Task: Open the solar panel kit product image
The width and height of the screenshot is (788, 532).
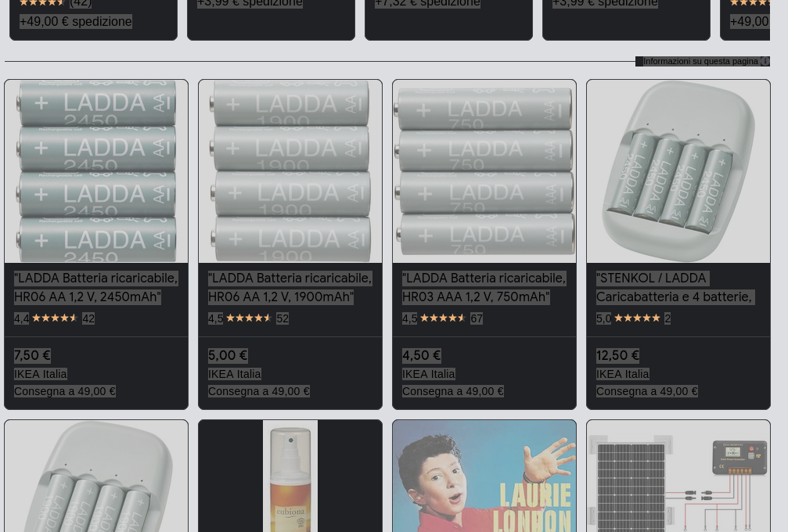Action: (678, 476)
